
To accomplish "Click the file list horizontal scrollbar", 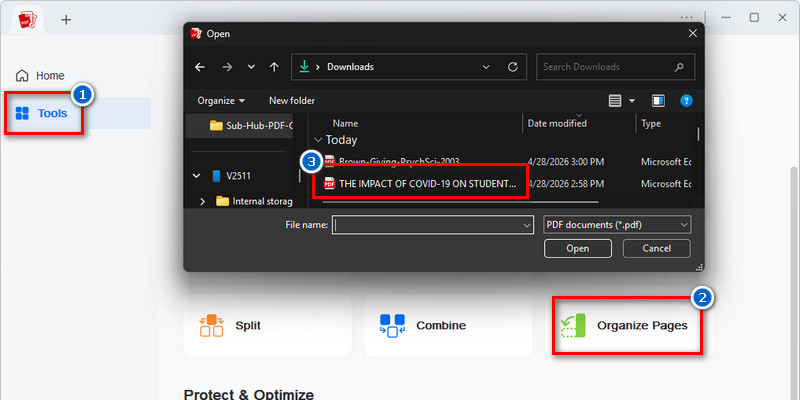I will pos(460,202).
